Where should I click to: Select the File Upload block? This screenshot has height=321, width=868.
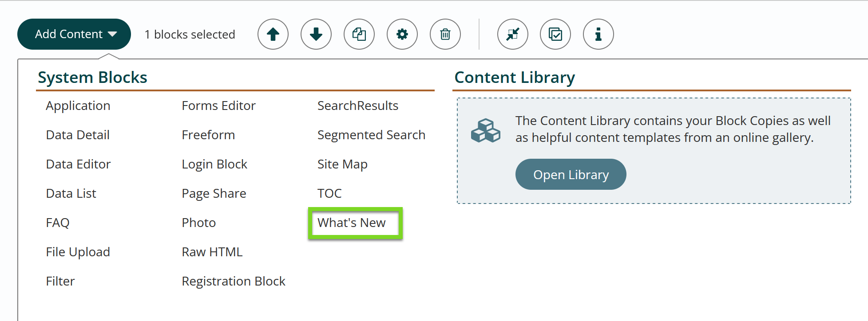[78, 252]
